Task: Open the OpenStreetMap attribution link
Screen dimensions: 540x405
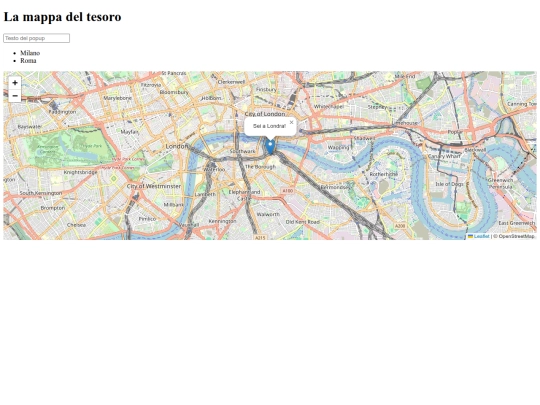Action: pyautogui.click(x=516, y=236)
